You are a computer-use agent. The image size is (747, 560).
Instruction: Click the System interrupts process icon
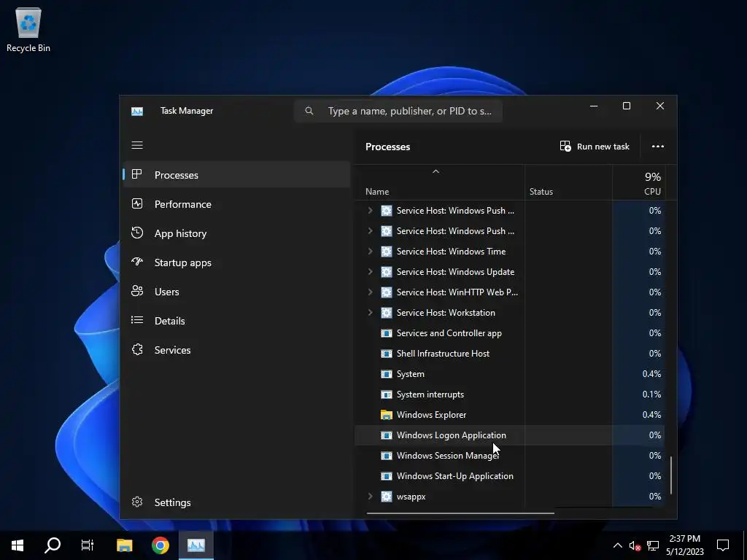click(x=387, y=394)
